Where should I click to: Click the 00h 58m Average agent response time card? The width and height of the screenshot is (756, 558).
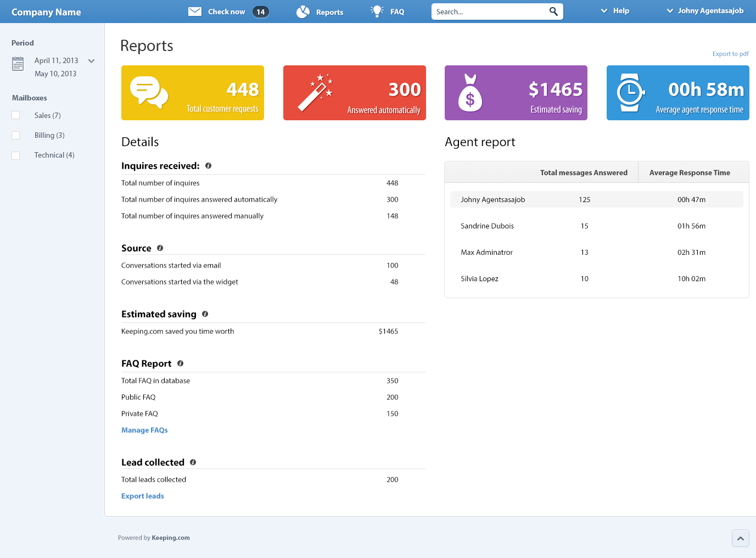pyautogui.click(x=678, y=93)
